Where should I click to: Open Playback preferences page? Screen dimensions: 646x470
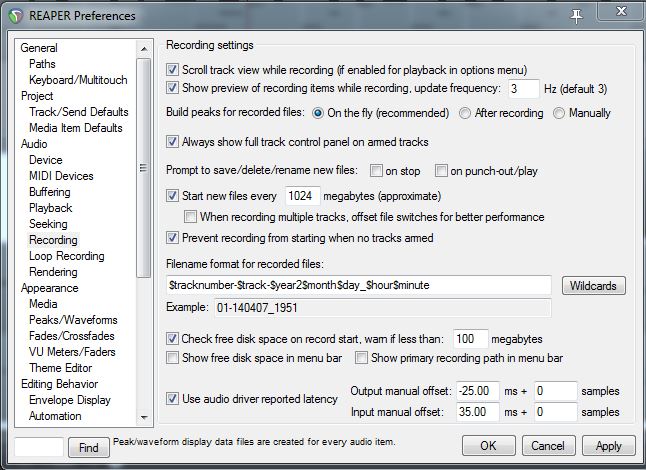click(x=51, y=208)
